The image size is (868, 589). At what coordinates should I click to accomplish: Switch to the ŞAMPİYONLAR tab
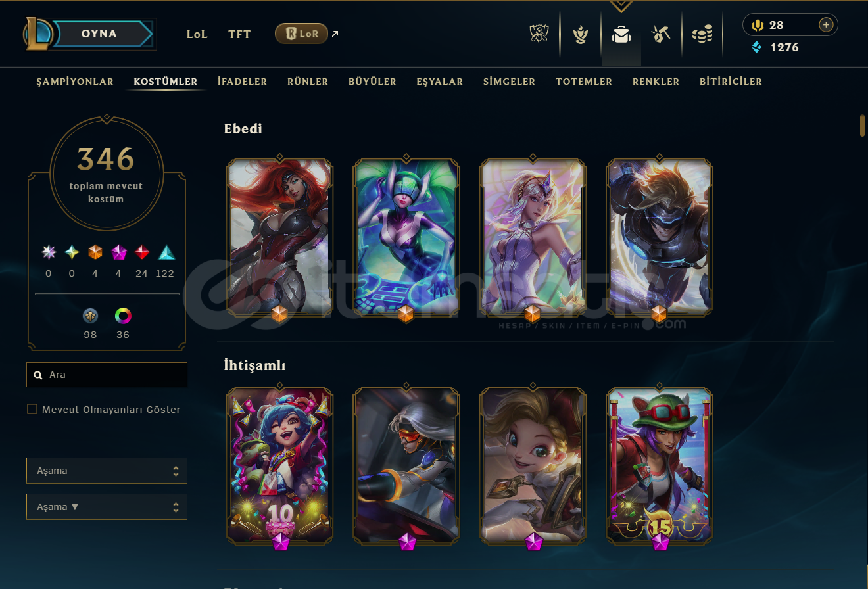coord(75,82)
